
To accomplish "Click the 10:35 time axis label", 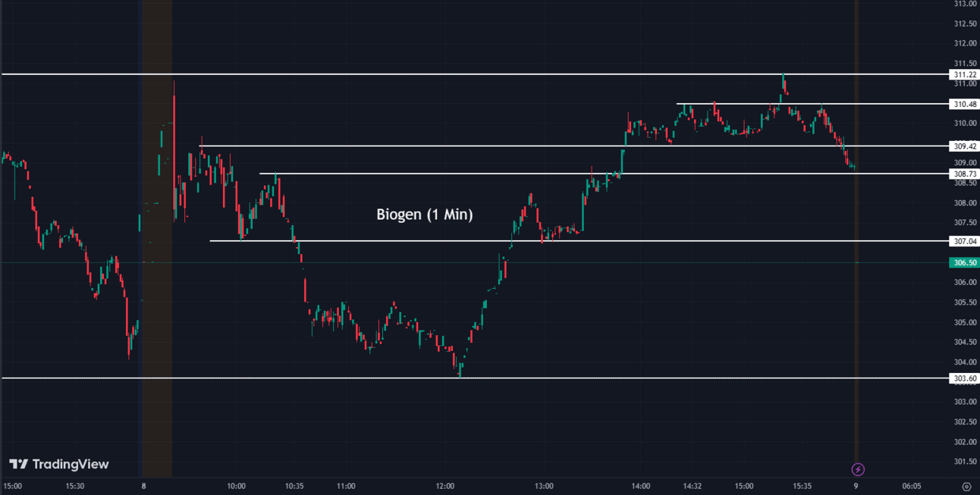I will (x=294, y=486).
